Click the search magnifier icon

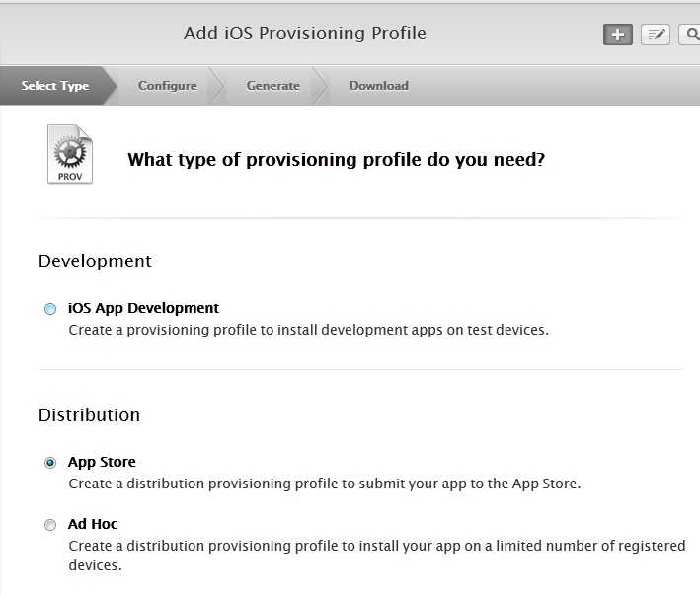click(x=690, y=35)
